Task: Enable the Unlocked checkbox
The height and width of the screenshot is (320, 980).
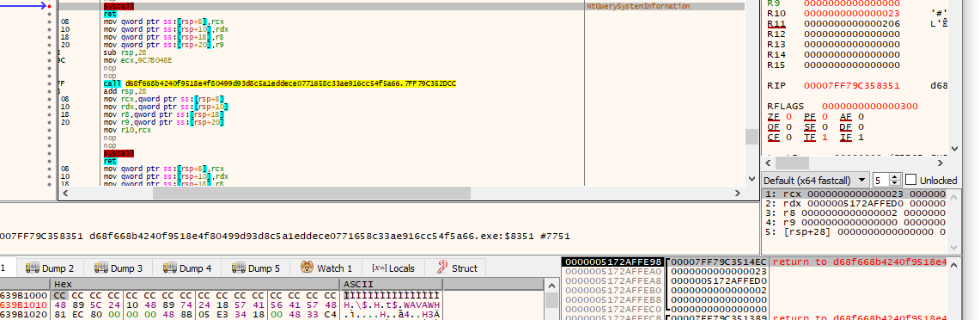Action: [x=910, y=180]
